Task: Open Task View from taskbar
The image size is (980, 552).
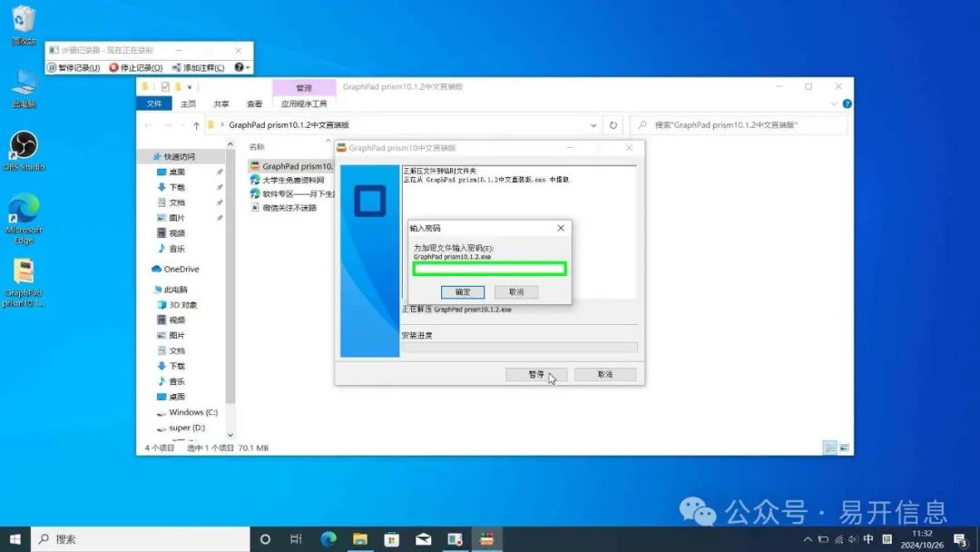Action: pos(296,539)
